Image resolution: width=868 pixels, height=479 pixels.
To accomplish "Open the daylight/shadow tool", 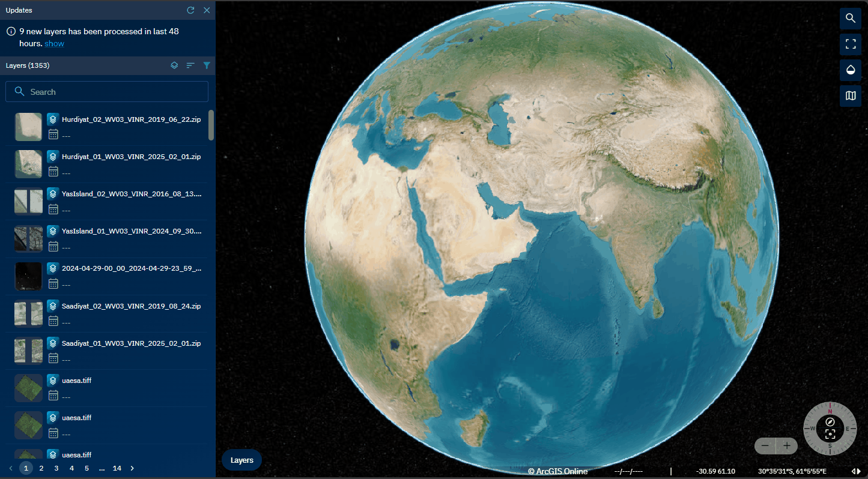I will [851, 70].
